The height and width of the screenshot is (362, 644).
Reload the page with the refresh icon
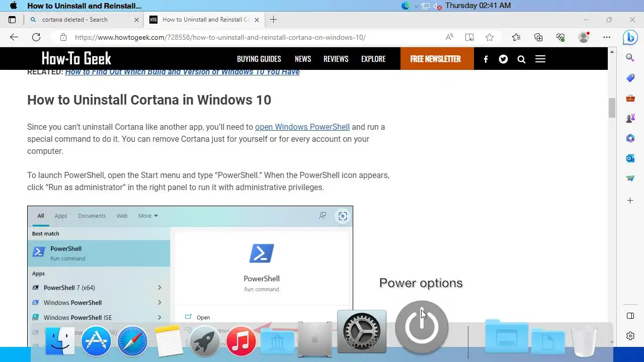(x=36, y=37)
